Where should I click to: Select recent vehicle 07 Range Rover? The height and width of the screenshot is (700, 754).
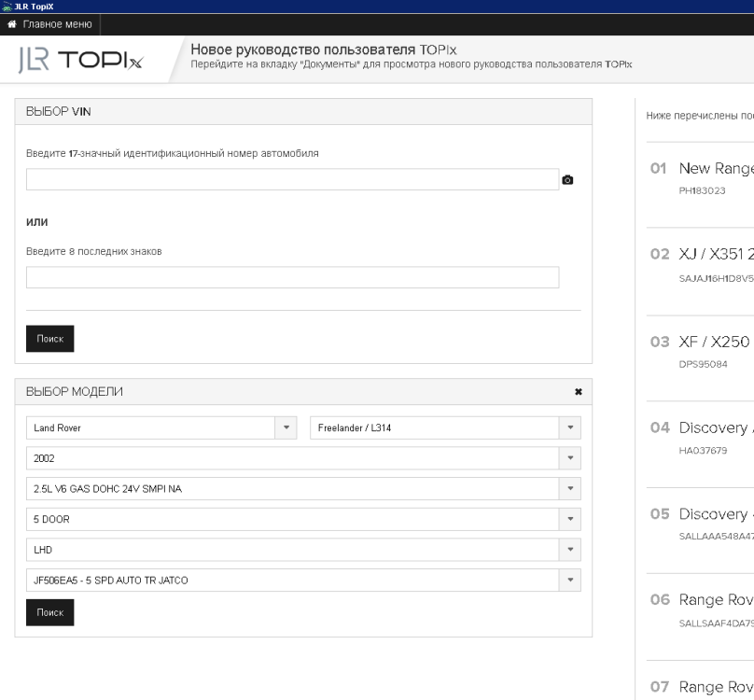coord(716,687)
